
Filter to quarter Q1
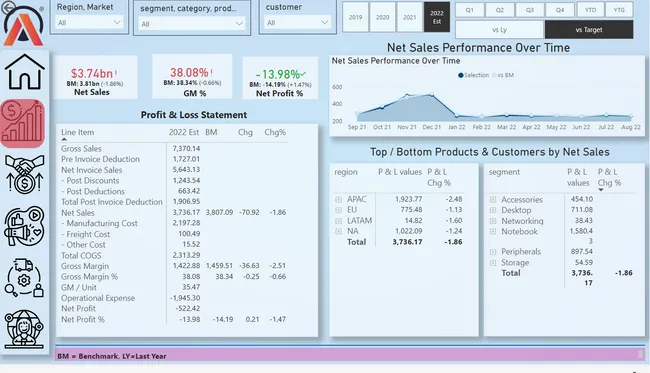[x=470, y=10]
